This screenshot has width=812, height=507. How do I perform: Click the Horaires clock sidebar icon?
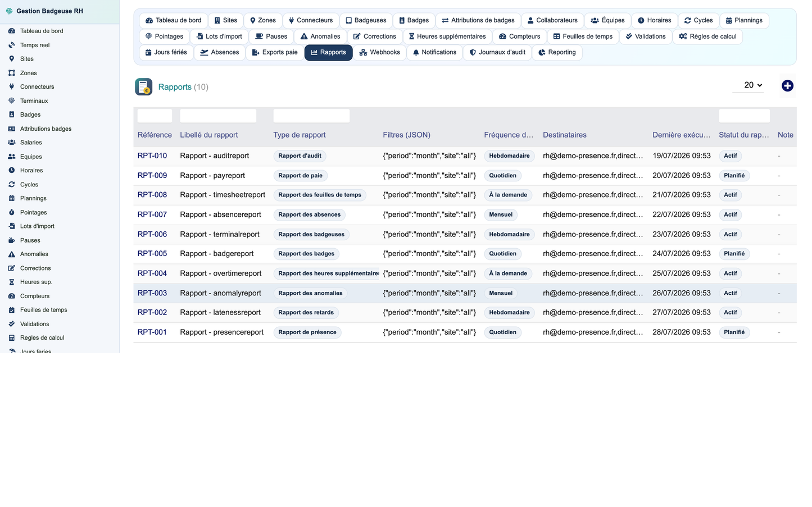(11, 170)
